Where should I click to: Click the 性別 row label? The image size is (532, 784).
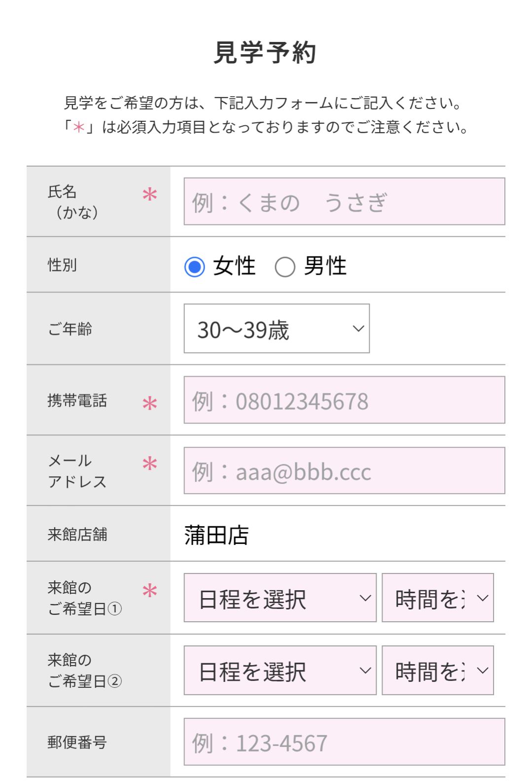(62, 265)
